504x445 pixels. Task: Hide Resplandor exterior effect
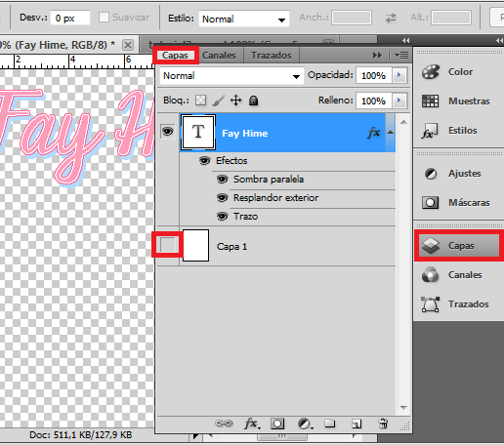point(222,198)
